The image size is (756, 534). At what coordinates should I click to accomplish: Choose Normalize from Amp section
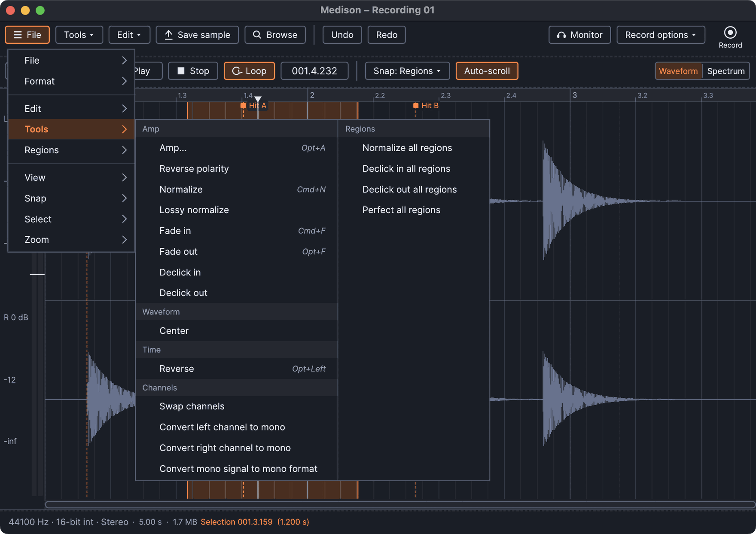237,189
